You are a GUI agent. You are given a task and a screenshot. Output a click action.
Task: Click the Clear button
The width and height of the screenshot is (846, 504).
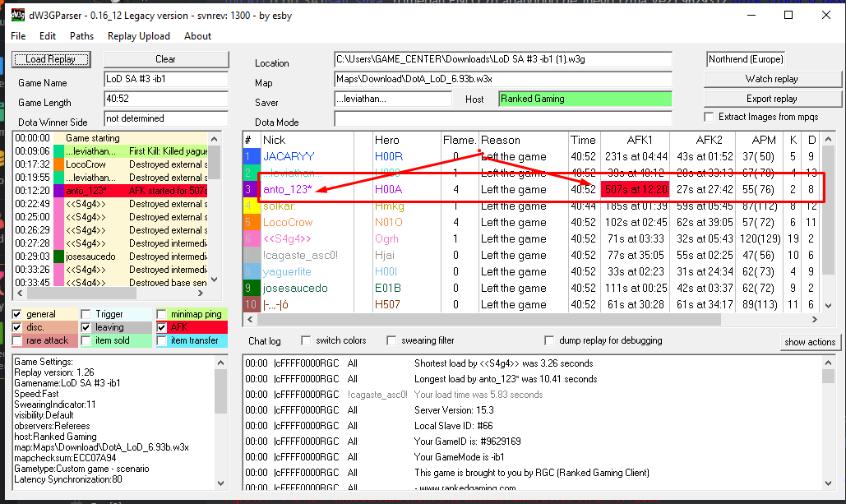coord(165,59)
